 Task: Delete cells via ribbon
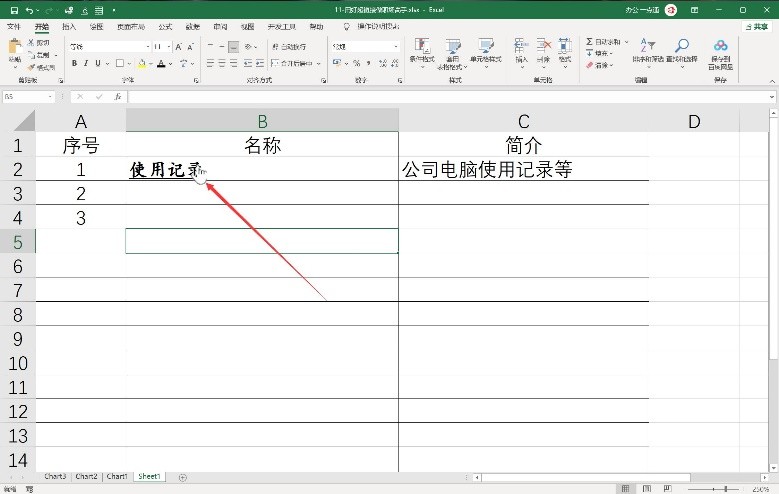click(544, 53)
